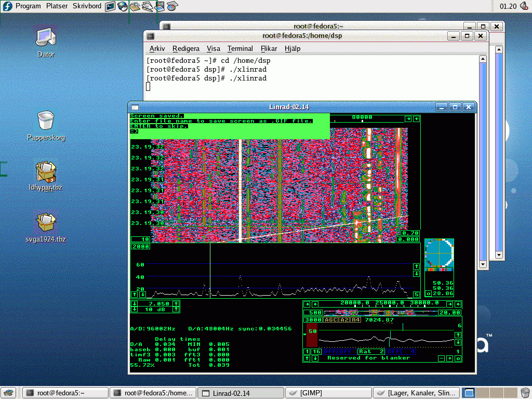The height and width of the screenshot is (399, 532).
Task: Open the Arkiv menu in the terminal
Action: point(157,48)
